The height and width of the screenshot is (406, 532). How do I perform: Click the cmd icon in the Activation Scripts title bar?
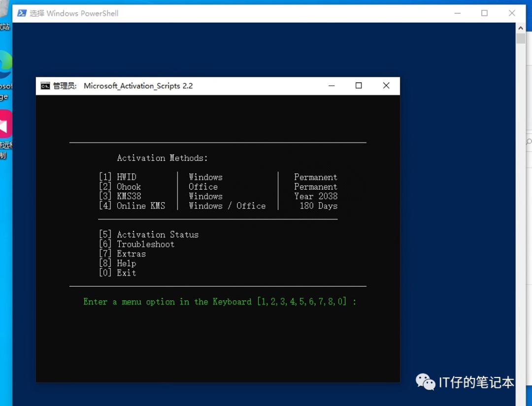pyautogui.click(x=45, y=86)
